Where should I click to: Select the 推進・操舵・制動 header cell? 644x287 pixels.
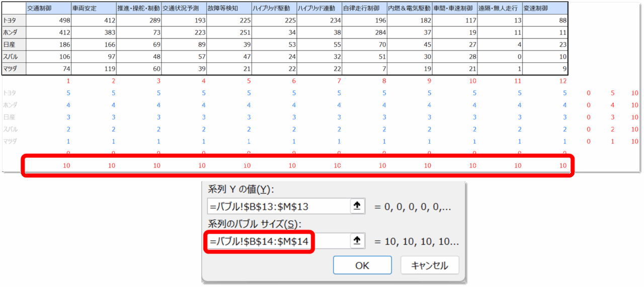tap(138, 8)
